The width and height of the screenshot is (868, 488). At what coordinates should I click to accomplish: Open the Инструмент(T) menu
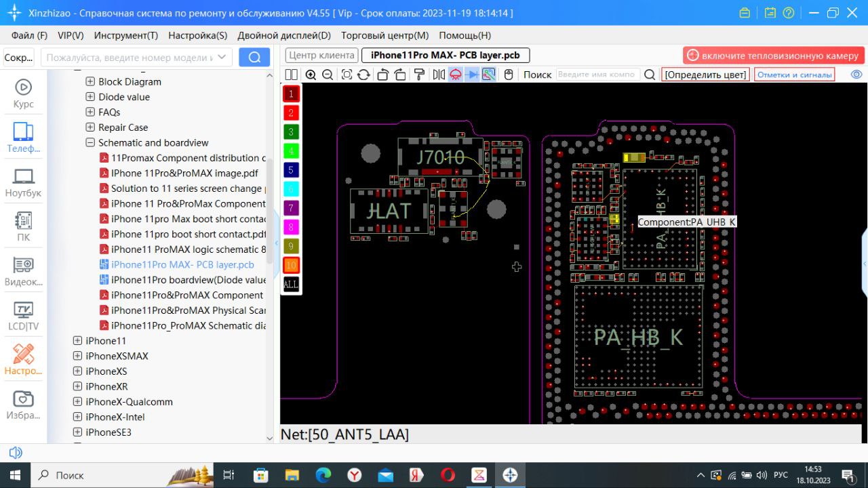[126, 35]
